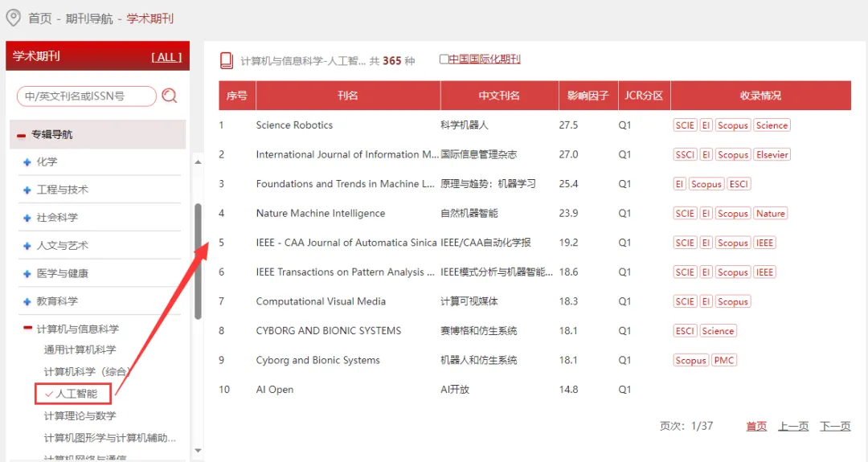The width and height of the screenshot is (868, 462).
Task: Open Nature Machine Intelligence journal
Action: [321, 213]
